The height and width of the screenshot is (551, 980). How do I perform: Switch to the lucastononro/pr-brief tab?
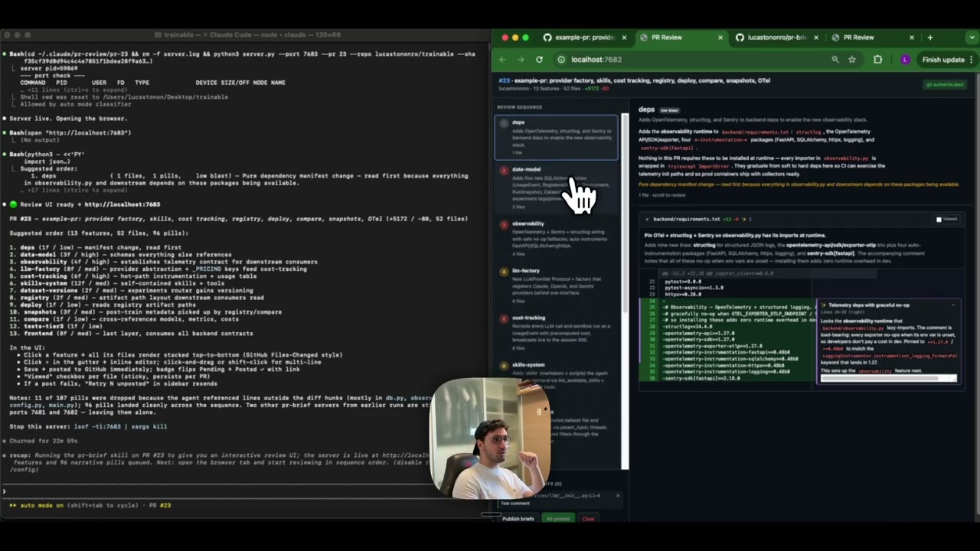(x=776, y=37)
